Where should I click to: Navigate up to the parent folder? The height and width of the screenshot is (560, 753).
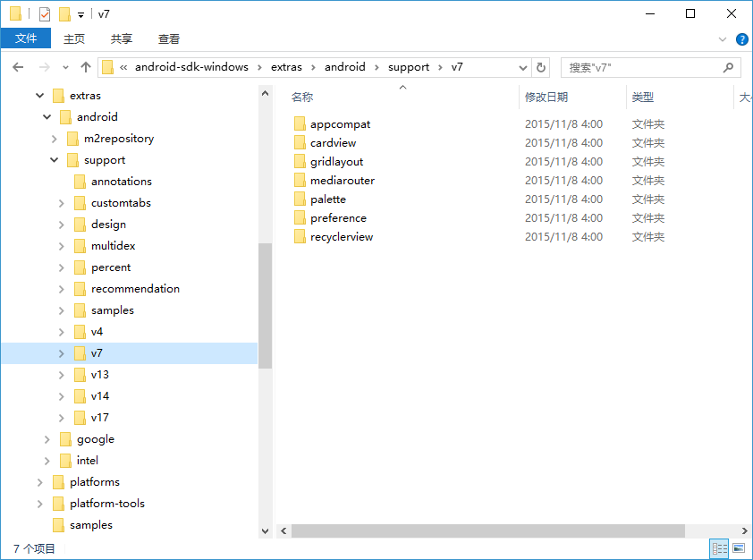pyautogui.click(x=85, y=66)
